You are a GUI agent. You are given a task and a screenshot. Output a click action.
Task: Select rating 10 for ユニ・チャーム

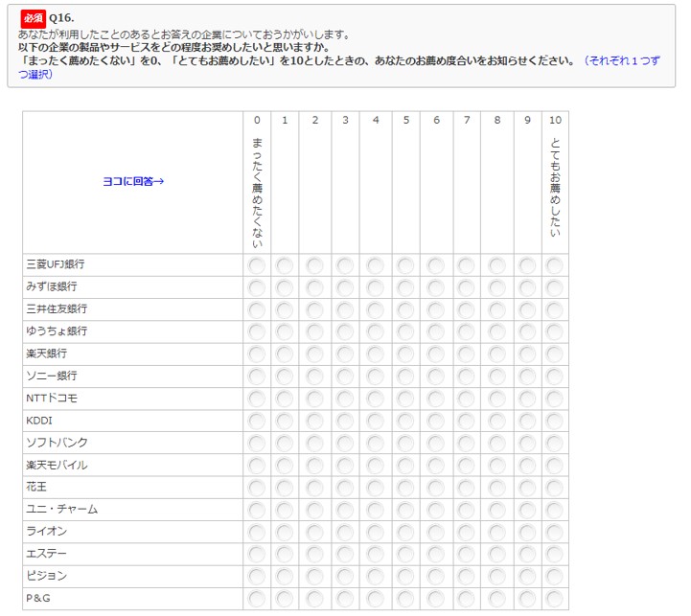point(555,510)
